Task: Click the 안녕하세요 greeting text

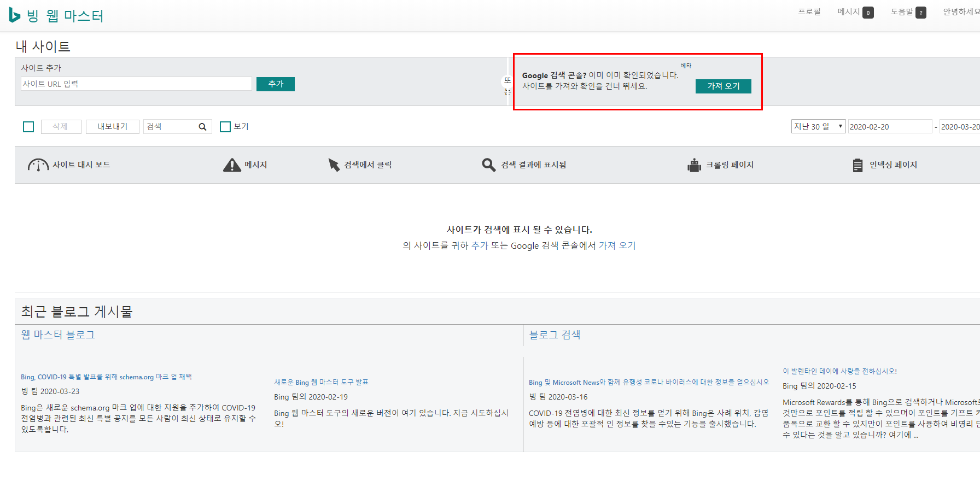Action: (x=961, y=11)
